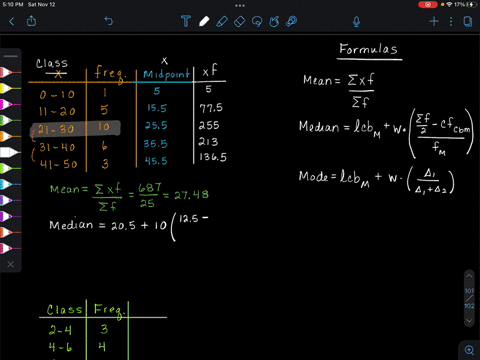Pick the lime green favorite pen
The width and height of the screenshot is (480, 360).
click(x=10, y=168)
